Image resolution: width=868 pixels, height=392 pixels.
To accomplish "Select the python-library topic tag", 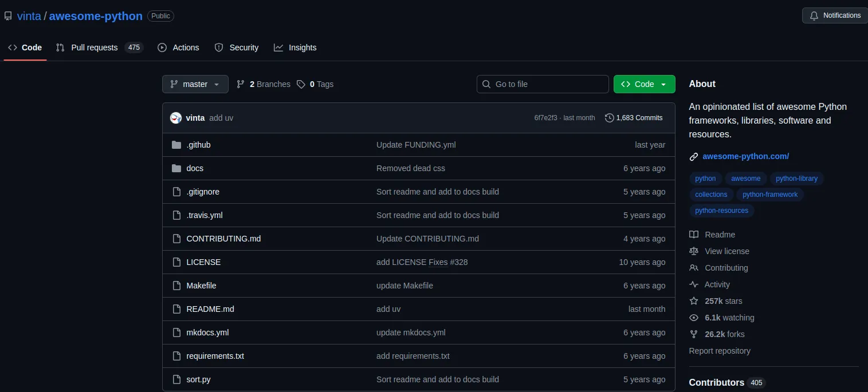I will pyautogui.click(x=797, y=179).
